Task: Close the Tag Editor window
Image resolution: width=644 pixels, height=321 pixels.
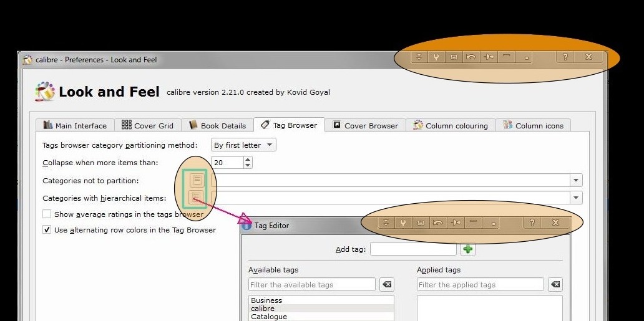Action: (555, 223)
